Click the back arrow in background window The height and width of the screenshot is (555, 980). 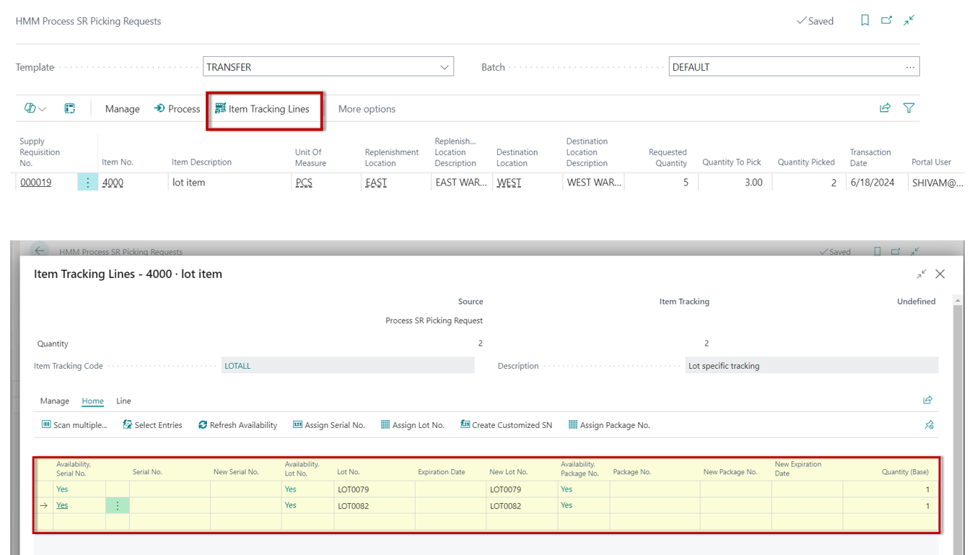(40, 251)
